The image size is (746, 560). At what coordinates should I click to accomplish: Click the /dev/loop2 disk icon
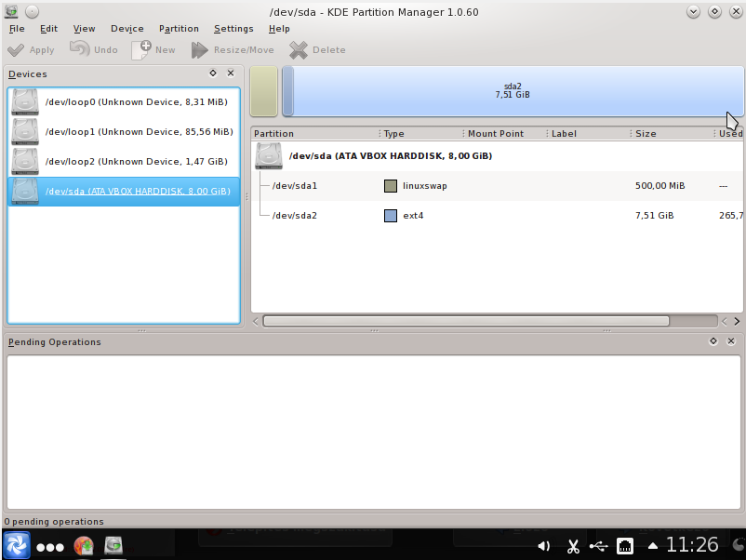click(x=25, y=161)
